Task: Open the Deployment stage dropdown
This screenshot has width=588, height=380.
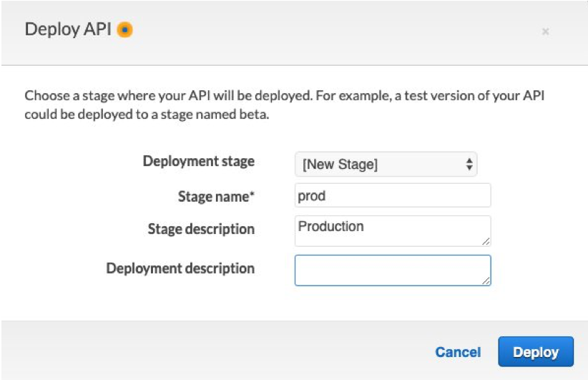Action: 385,165
